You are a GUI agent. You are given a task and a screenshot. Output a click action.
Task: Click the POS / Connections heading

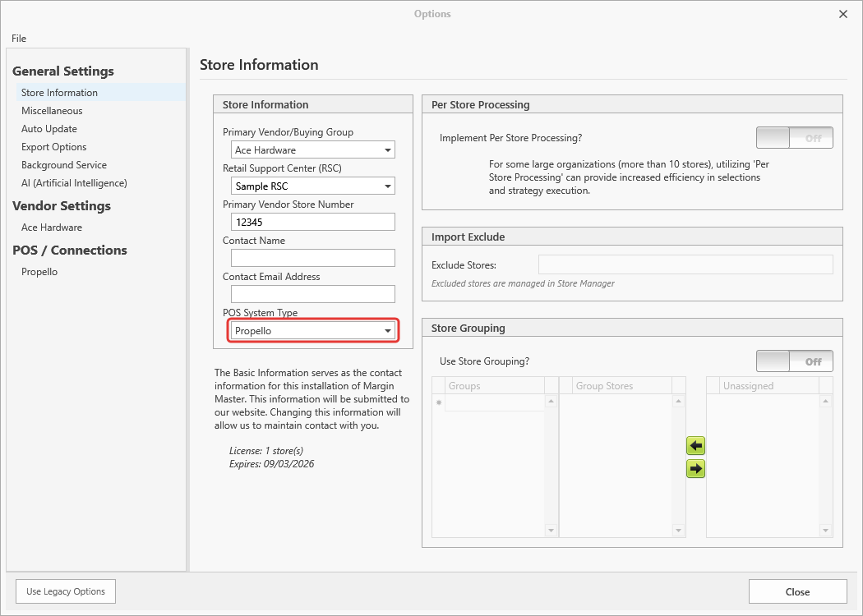point(70,251)
